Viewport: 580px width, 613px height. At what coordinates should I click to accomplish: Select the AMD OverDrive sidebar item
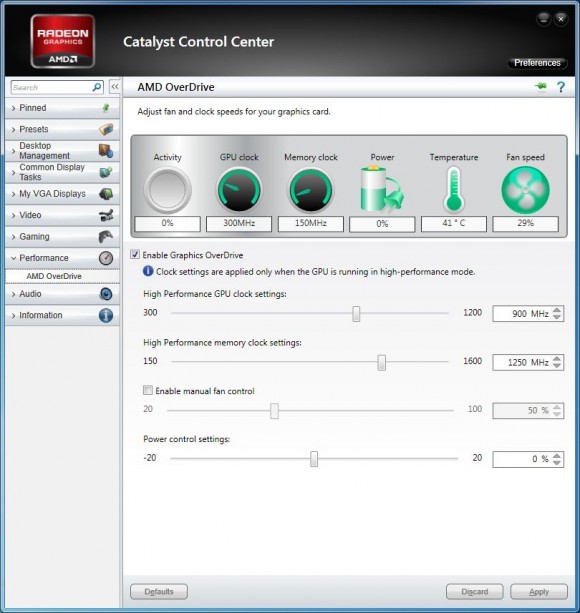pyautogui.click(x=63, y=276)
